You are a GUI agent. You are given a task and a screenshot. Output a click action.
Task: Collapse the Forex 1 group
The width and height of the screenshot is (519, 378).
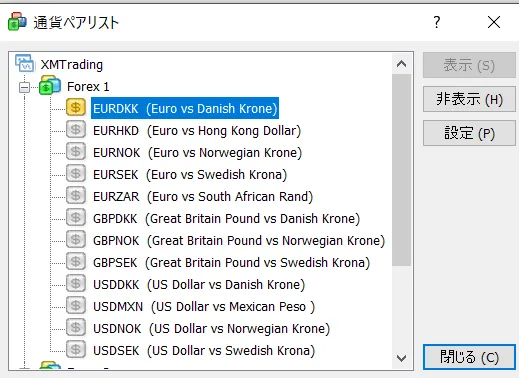(24, 88)
